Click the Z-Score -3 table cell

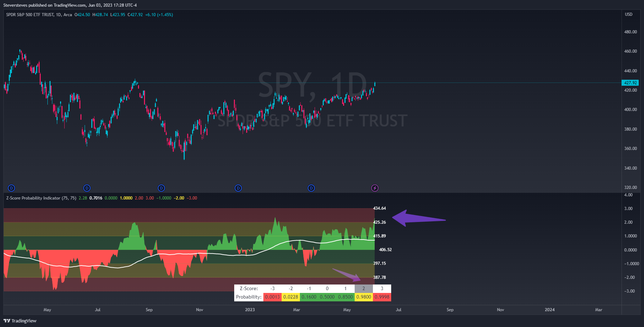click(272, 288)
